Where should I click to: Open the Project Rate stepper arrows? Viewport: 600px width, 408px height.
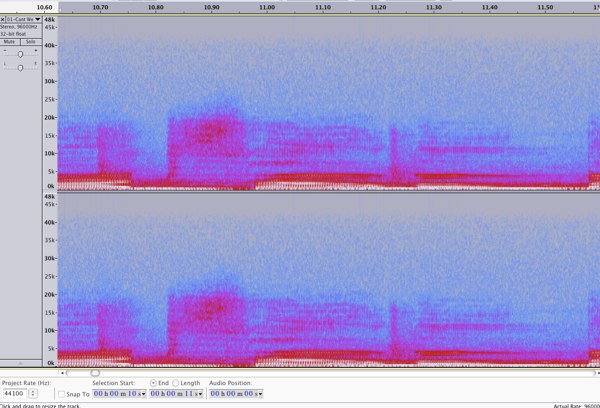coord(33,393)
